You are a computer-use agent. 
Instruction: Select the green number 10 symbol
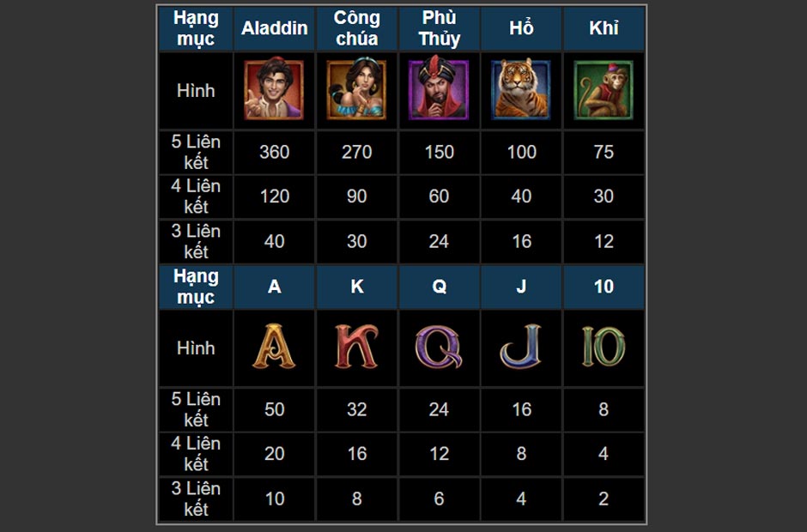tap(604, 347)
